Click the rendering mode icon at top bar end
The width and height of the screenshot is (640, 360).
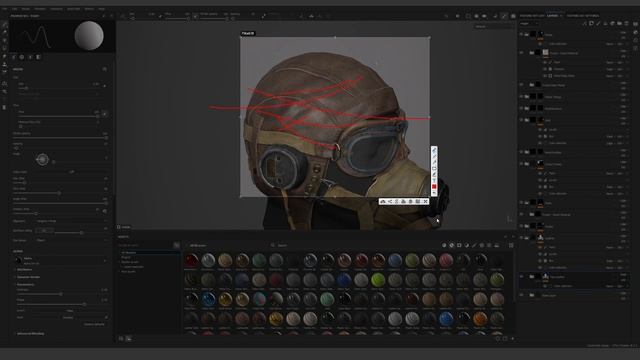click(x=513, y=16)
